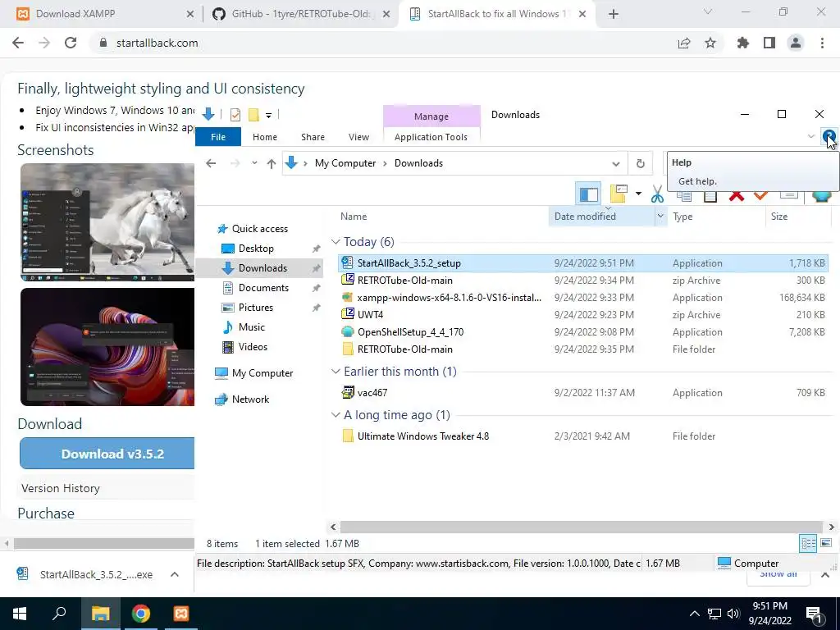840x630 pixels.
Task: Open Classic Explorer settings shell icon
Action: 820,196
